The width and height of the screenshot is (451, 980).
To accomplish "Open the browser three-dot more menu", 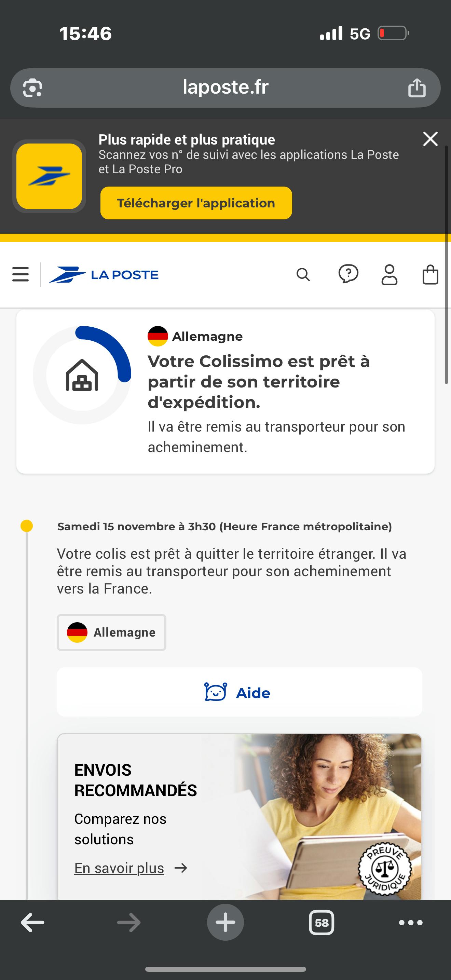I will 410,923.
